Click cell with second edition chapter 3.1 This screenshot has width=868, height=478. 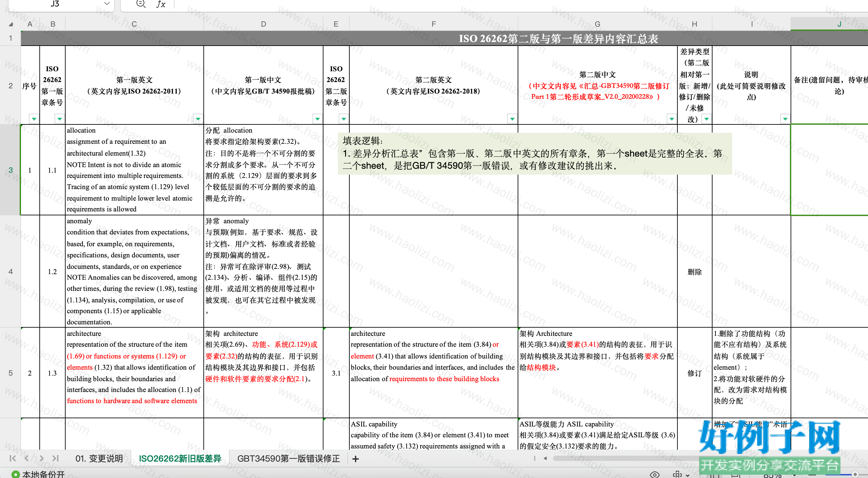pos(336,373)
